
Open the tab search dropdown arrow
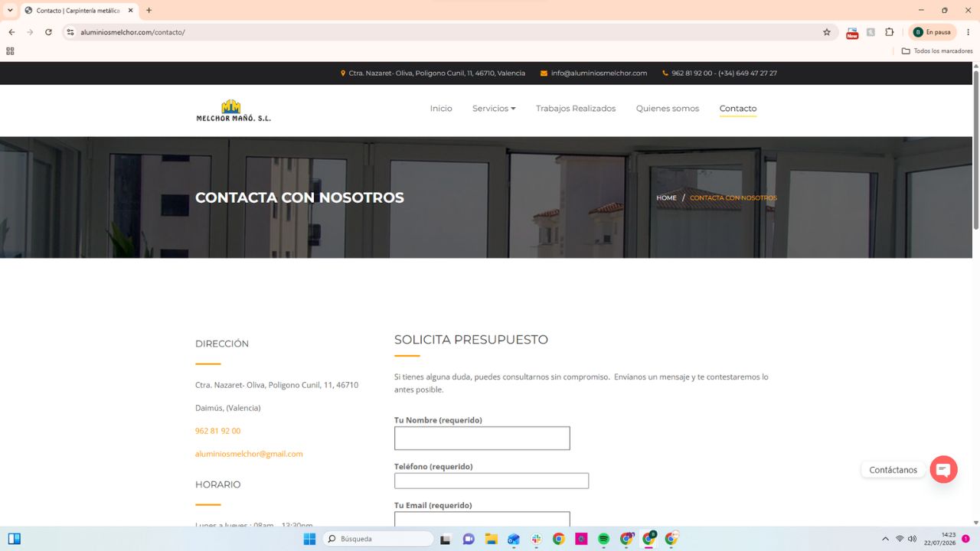tap(10, 10)
